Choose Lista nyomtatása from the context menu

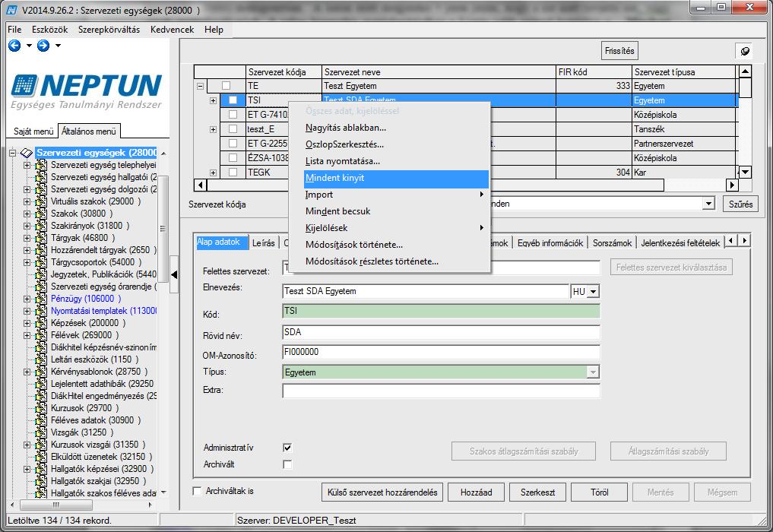click(343, 161)
